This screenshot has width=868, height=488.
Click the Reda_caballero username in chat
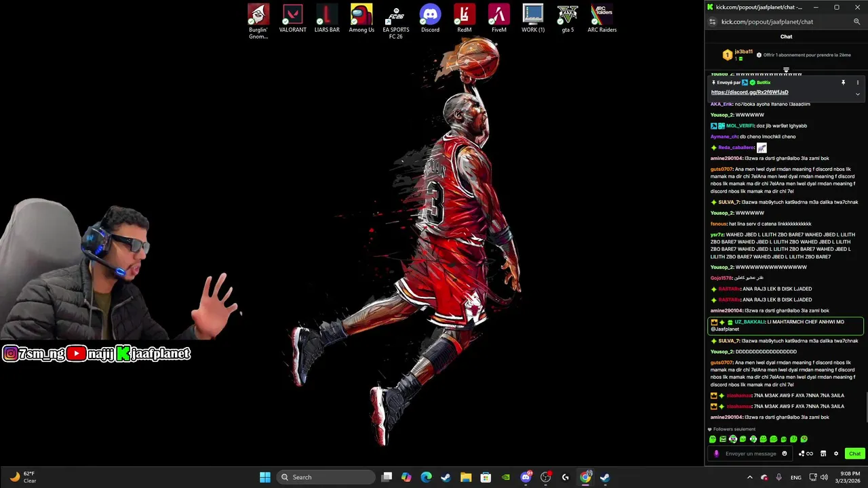click(736, 148)
